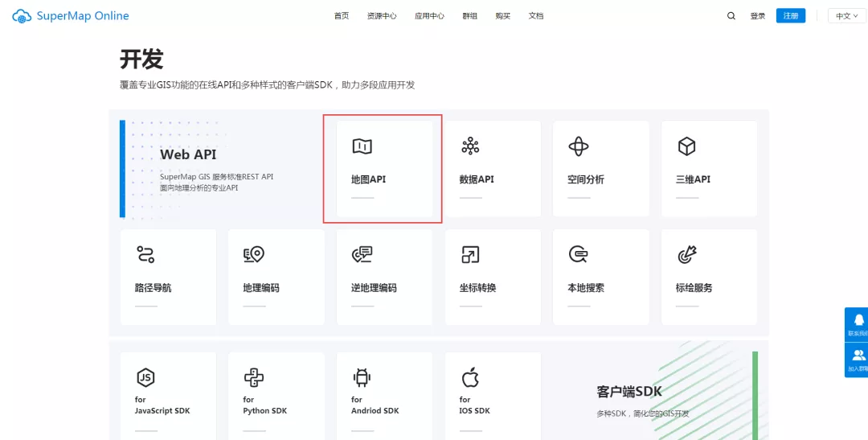The width and height of the screenshot is (868, 440).
Task: Click SuperMap Online title text
Action: (x=83, y=16)
